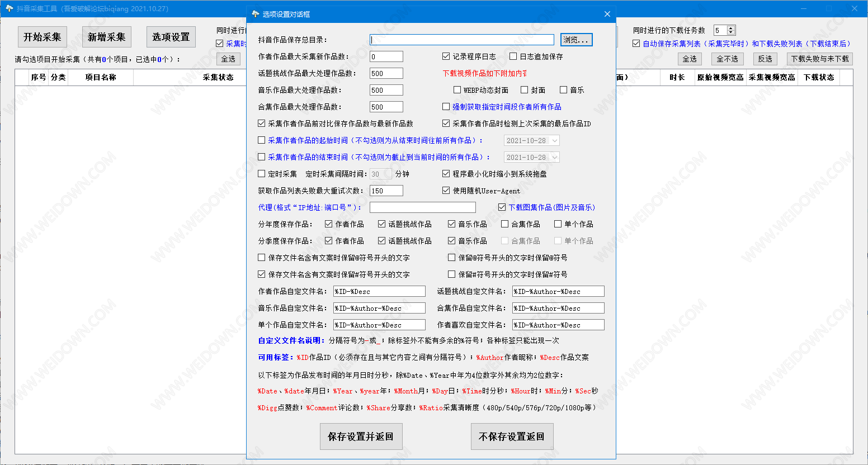
Task: Check the 音乐 download checkbox
Action: point(564,90)
